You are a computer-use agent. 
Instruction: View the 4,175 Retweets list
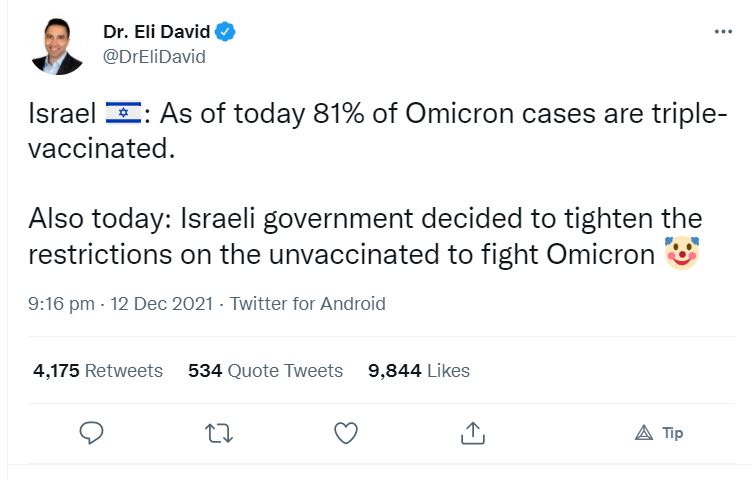point(97,371)
